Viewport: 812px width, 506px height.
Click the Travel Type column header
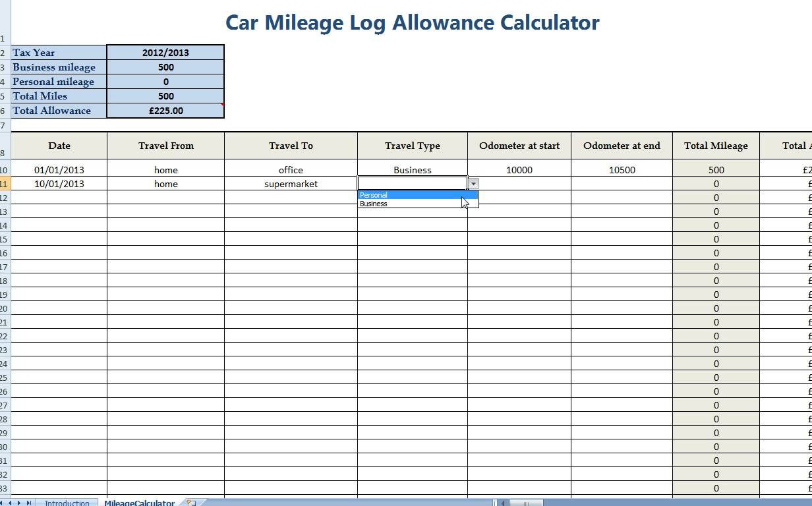413,146
